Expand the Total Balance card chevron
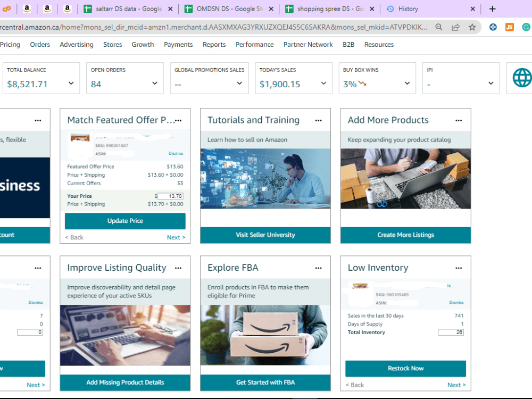The image size is (532, 399). pos(71,83)
